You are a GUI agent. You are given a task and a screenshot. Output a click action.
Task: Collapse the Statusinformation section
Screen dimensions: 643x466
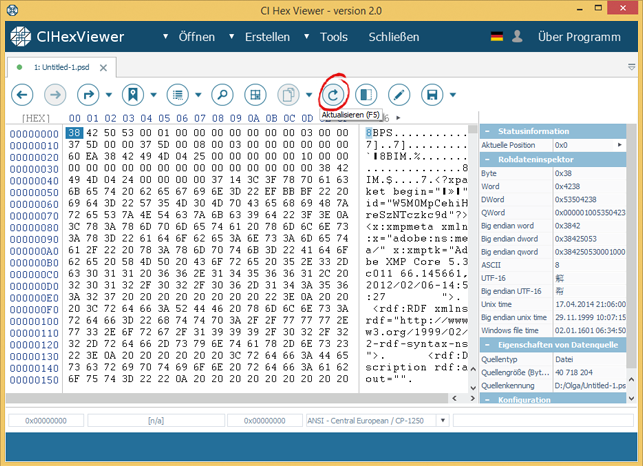[487, 131]
